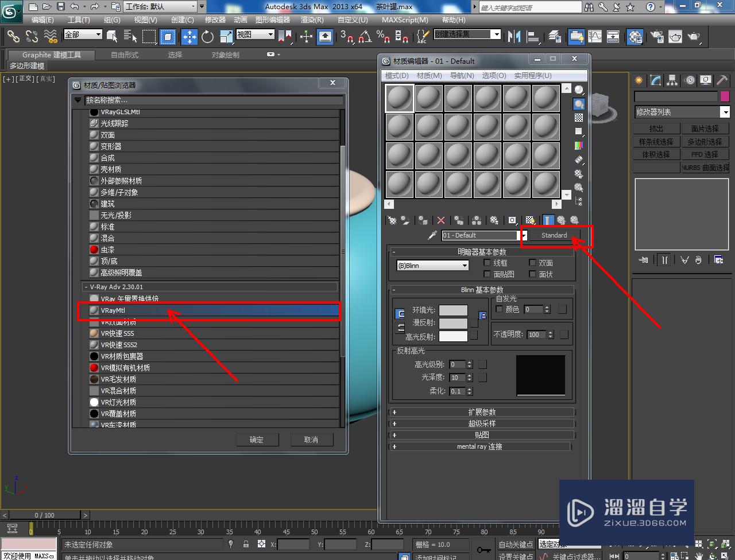
Task: Toggle the Angle Snap icon
Action: click(x=364, y=36)
